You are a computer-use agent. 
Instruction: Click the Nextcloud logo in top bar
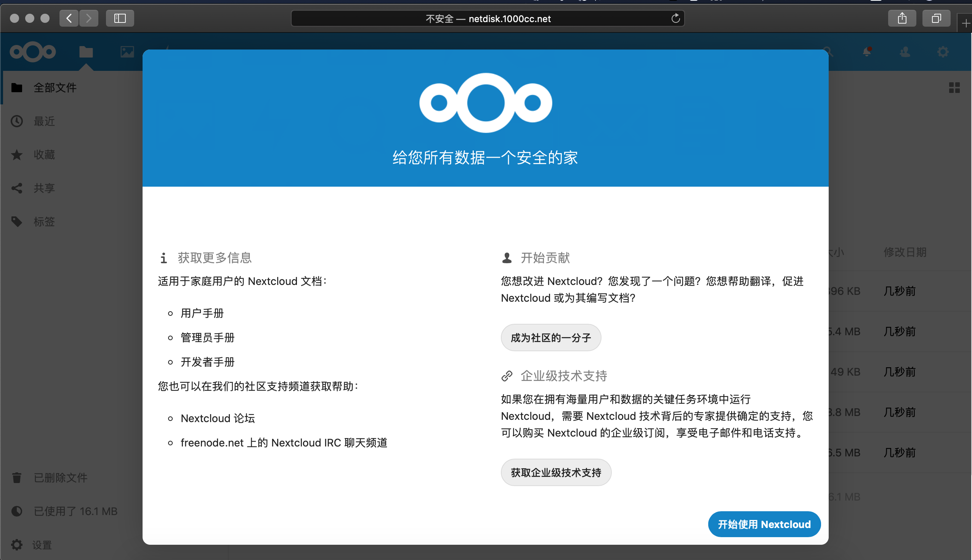pos(33,51)
